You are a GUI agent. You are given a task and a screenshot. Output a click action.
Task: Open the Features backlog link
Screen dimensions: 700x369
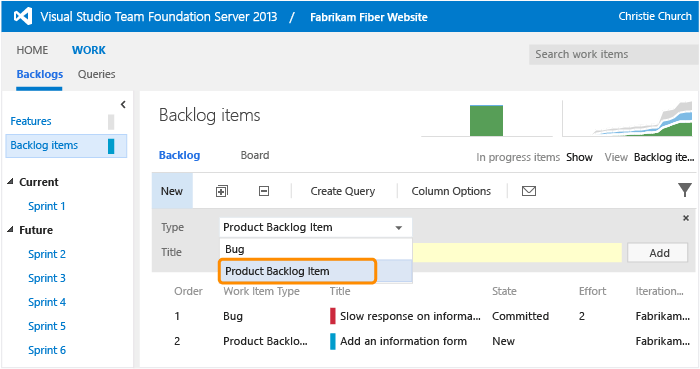point(31,121)
